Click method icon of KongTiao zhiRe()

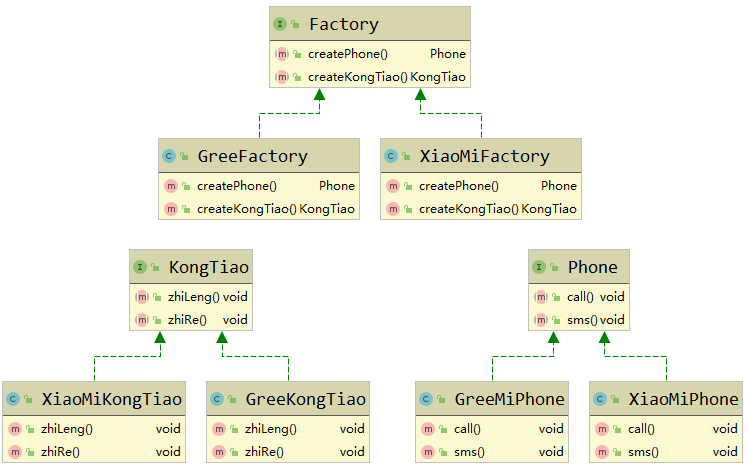142,320
